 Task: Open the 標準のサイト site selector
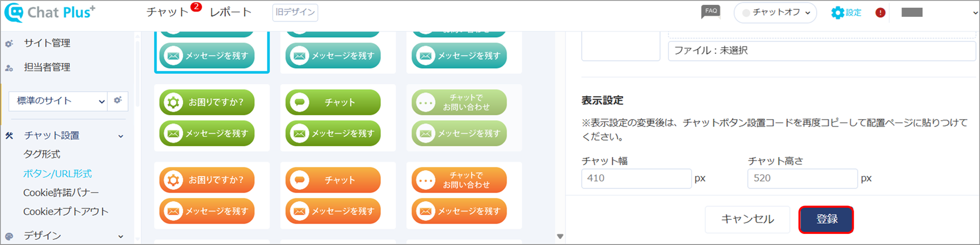pyautogui.click(x=58, y=101)
